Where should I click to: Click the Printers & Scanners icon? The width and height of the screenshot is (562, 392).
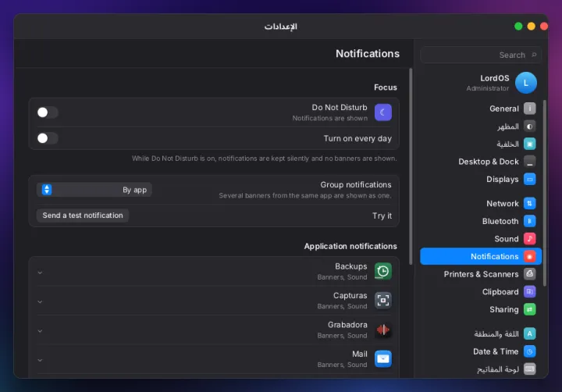(529, 274)
